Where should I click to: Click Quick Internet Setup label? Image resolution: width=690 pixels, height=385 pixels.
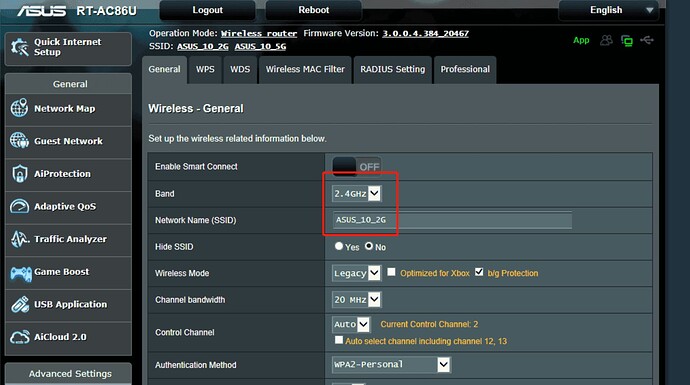pyautogui.click(x=68, y=47)
